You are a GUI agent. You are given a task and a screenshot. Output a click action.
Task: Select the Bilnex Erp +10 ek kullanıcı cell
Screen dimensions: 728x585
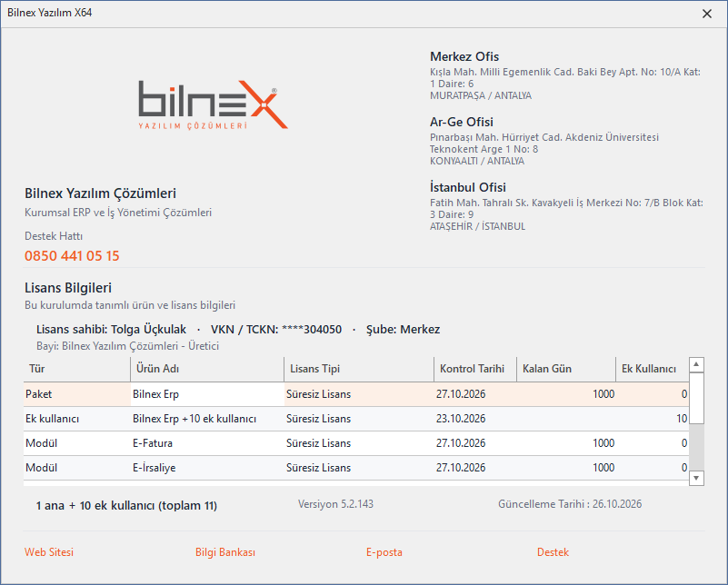tap(207, 419)
